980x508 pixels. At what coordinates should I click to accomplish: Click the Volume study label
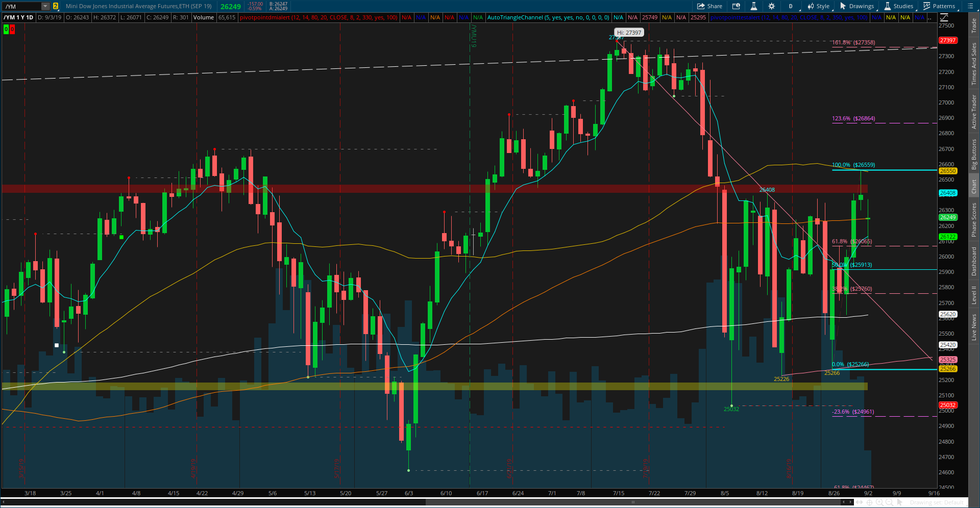(x=204, y=17)
